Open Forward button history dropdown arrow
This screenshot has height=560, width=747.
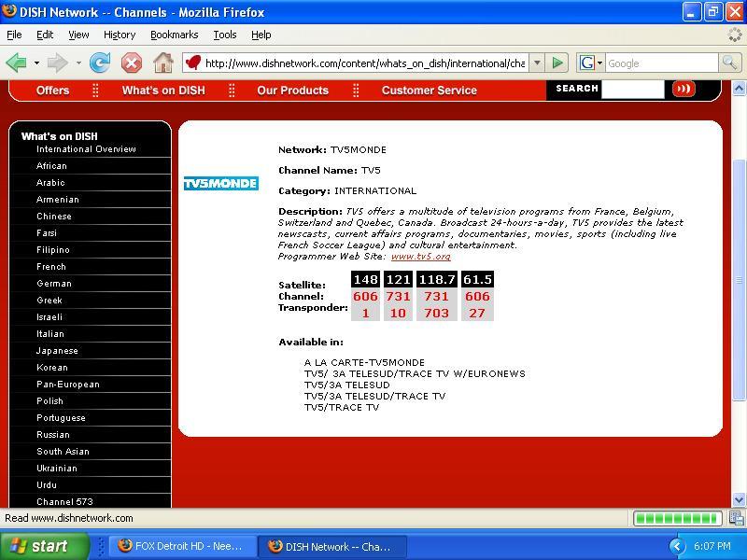click(78, 63)
